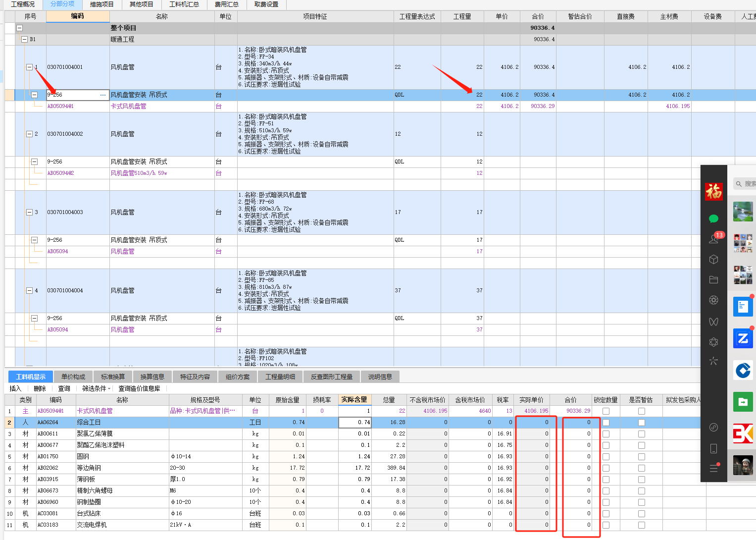Open WeChat Mini Programs icon
Image resolution: width=756 pixels, height=540 pixels.
click(x=713, y=427)
